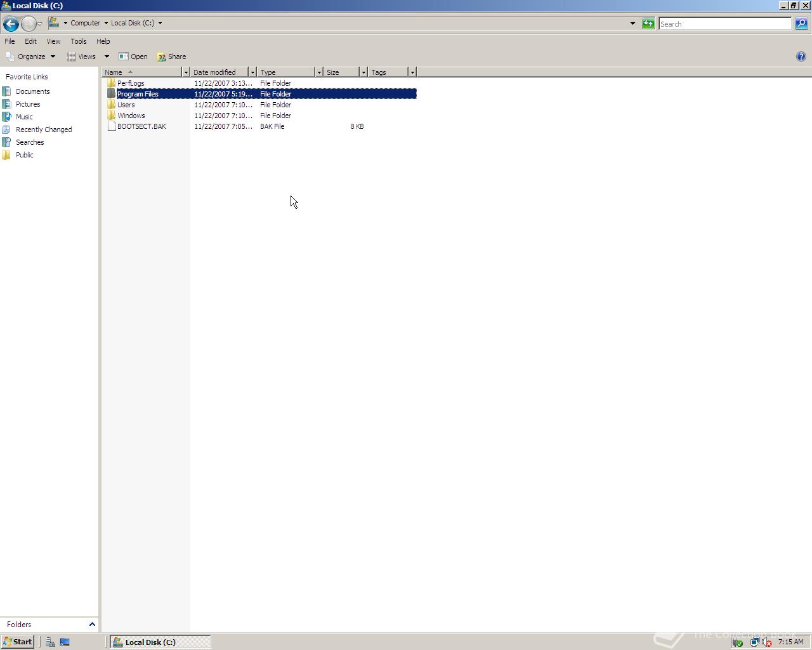This screenshot has height=650, width=812.
Task: Open recent pages dropdown beside Forward
Action: (40, 24)
